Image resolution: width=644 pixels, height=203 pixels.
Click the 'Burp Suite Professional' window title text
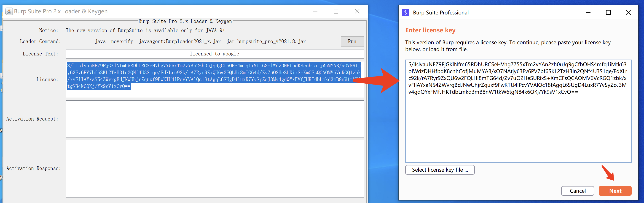tap(441, 13)
